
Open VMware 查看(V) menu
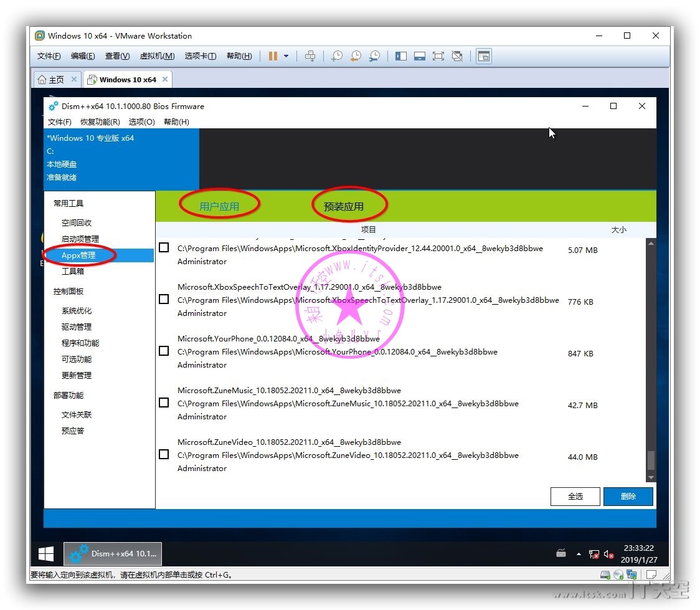pyautogui.click(x=118, y=56)
